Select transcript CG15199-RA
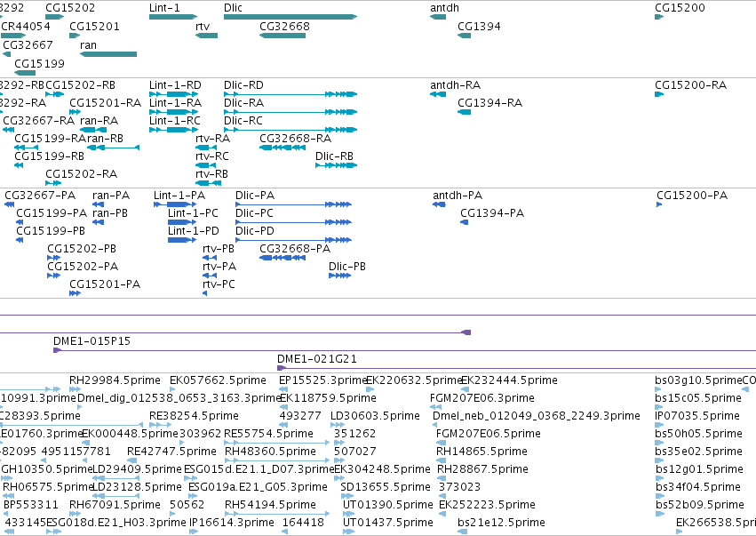The height and width of the screenshot is (536, 756). click(x=50, y=139)
